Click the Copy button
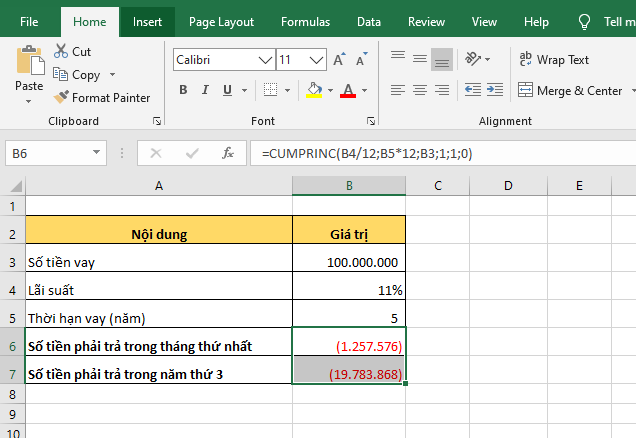 (x=85, y=75)
